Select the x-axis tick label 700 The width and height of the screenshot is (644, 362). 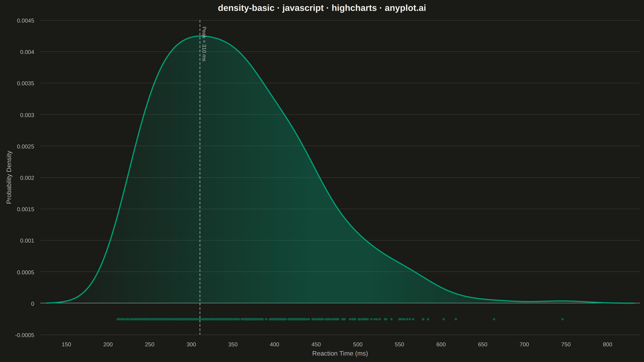pos(524,345)
